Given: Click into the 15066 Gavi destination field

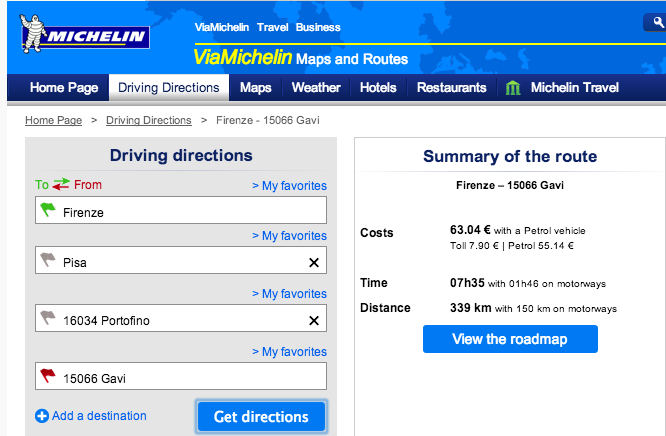Looking at the screenshot, I should pos(181,376).
